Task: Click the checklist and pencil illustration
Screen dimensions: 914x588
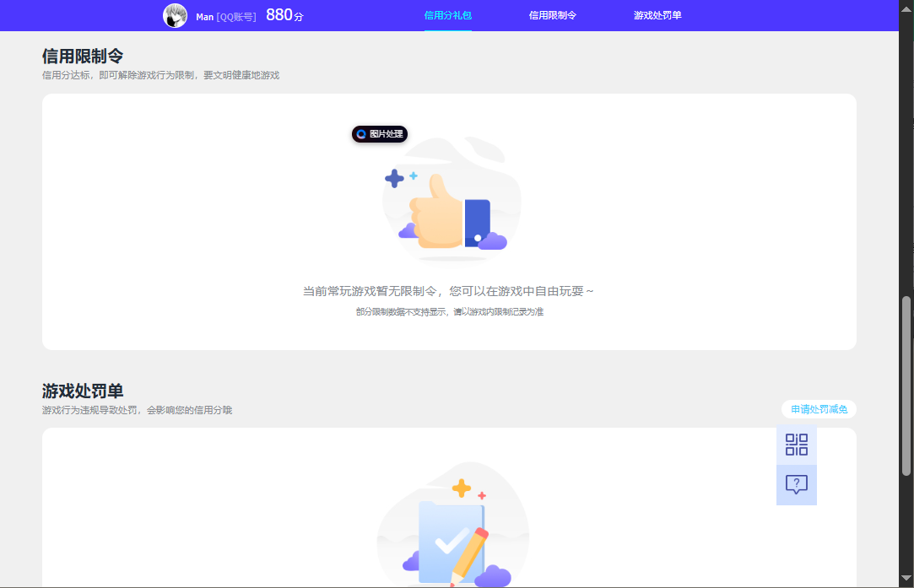Action: tap(453, 525)
